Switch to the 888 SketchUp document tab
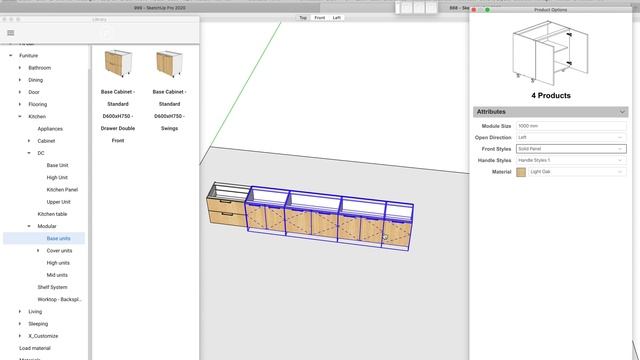640x360 pixels. point(459,8)
